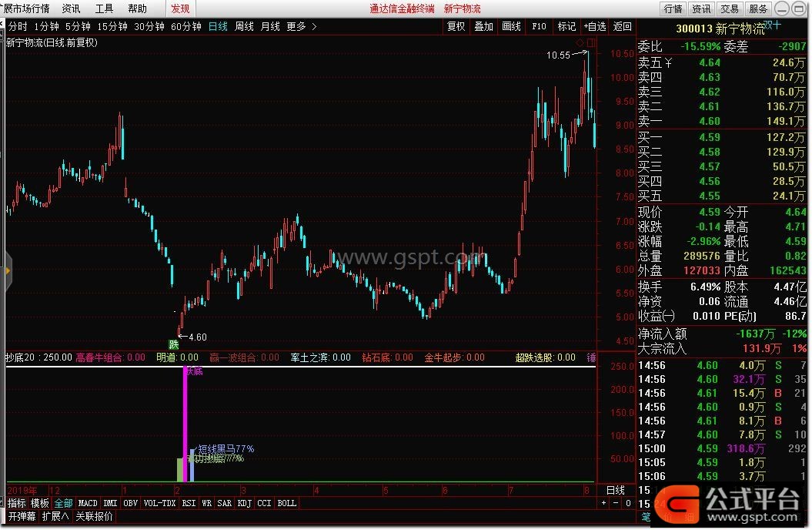Image resolution: width=812 pixels, height=530 pixels.
Task: Expand the 扩展 panel
Action: [x=55, y=517]
